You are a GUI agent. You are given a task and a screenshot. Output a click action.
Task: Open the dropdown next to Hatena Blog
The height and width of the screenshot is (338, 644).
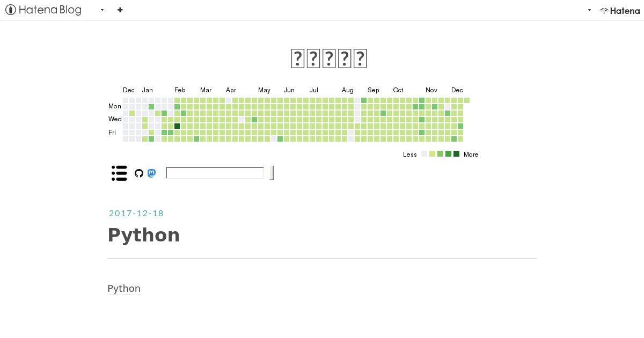pyautogui.click(x=102, y=10)
